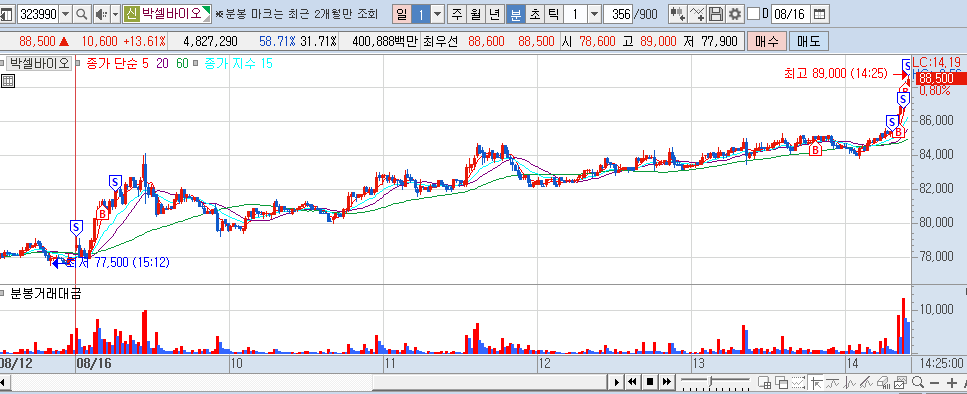967x394 pixels.
Task: Click the green 신 badge icon
Action: 131,14
